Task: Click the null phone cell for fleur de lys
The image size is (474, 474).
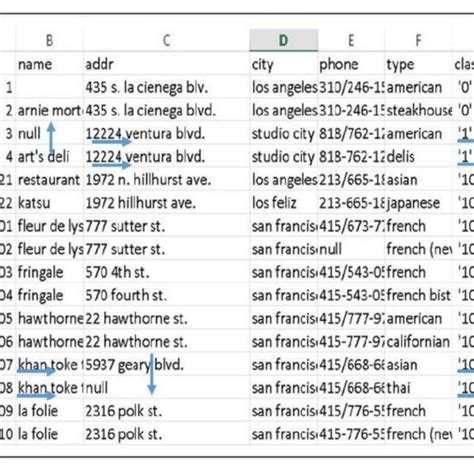Action: click(x=351, y=249)
